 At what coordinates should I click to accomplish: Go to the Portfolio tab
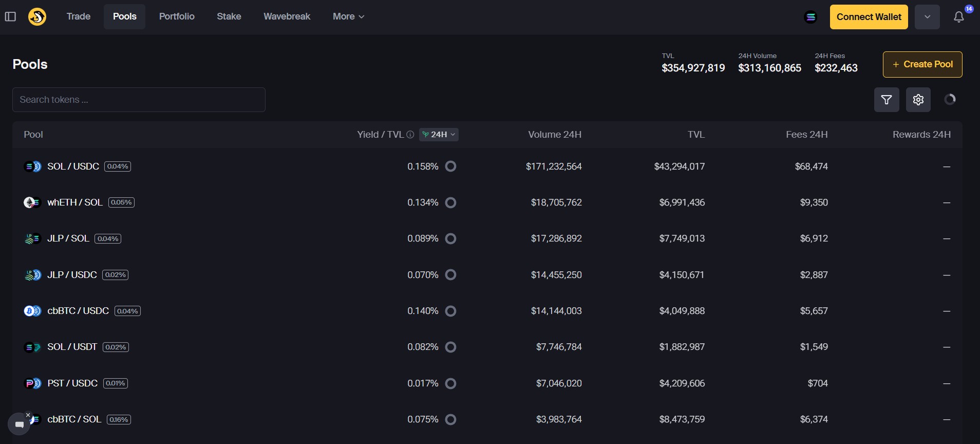tap(177, 16)
